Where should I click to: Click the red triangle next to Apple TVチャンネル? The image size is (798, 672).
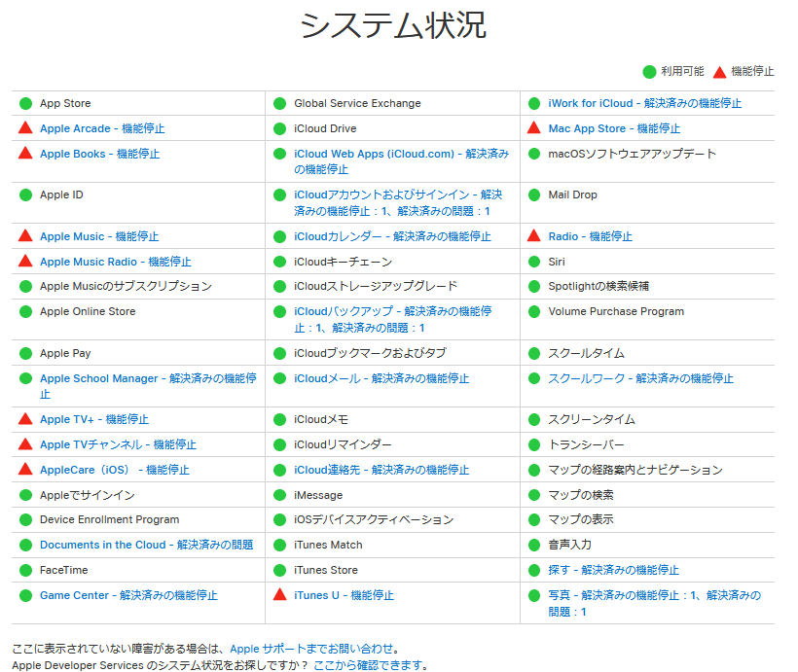pyautogui.click(x=25, y=444)
